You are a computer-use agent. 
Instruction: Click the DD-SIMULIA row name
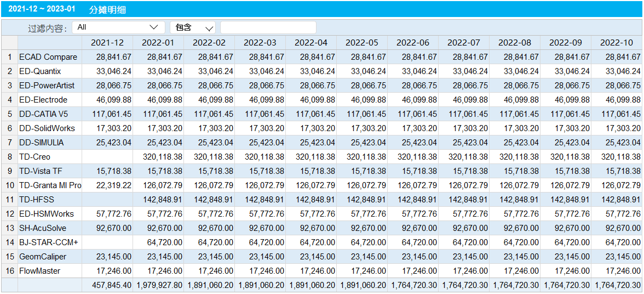[42, 143]
